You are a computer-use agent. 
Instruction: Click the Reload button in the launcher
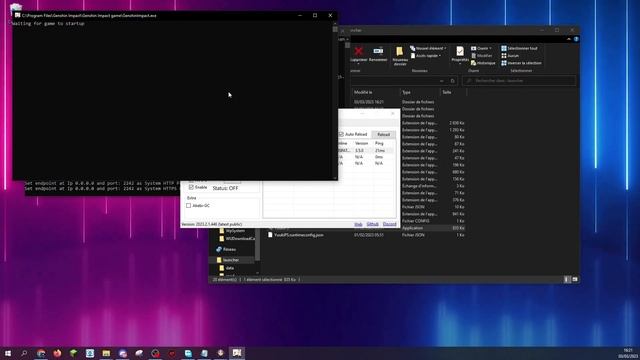pyautogui.click(x=383, y=134)
